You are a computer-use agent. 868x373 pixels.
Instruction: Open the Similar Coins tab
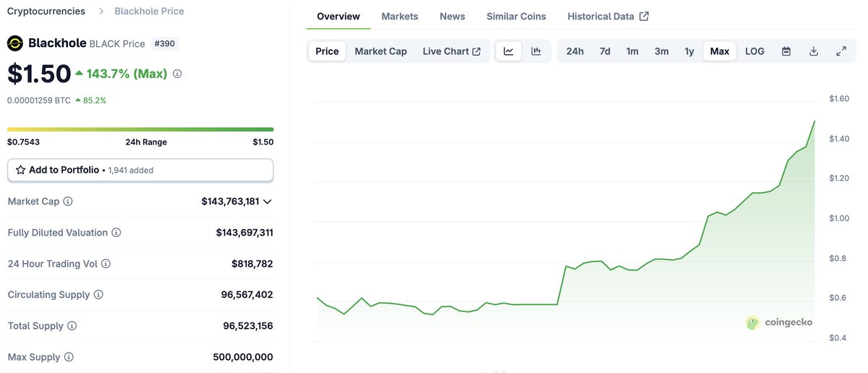(516, 16)
